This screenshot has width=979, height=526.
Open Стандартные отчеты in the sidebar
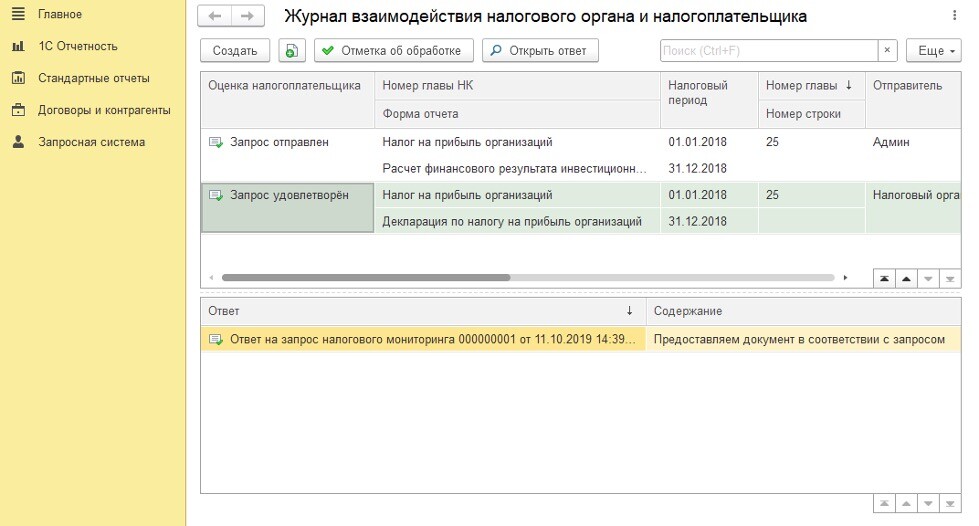[93, 78]
